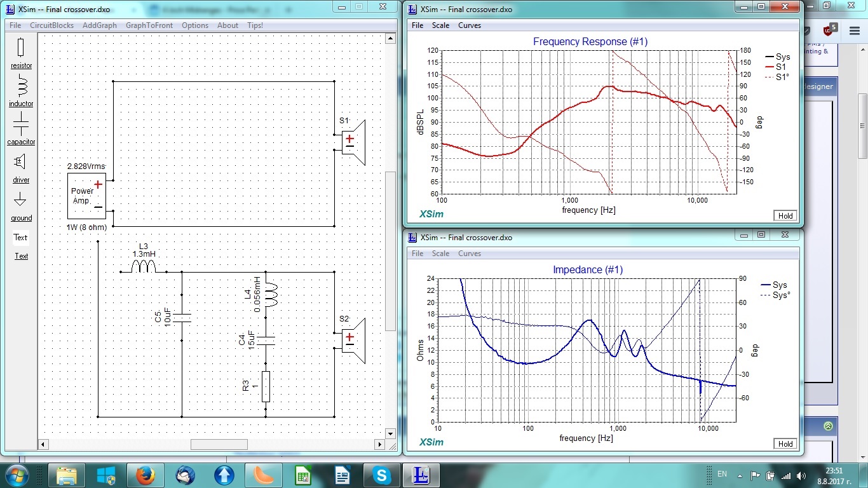Click the underlined Text tool in palette
868x488 pixels.
22,256
